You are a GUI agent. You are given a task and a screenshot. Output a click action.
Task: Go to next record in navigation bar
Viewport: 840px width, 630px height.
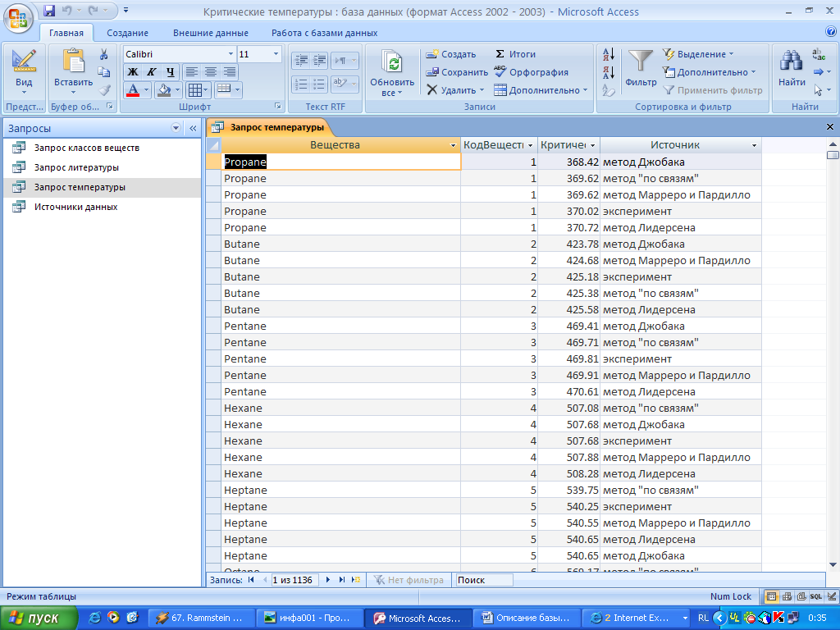pyautogui.click(x=328, y=580)
